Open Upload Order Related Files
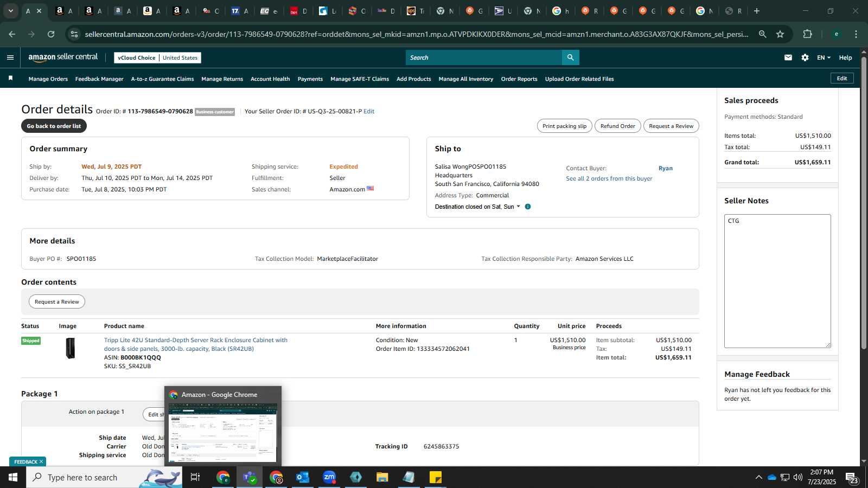The width and height of the screenshot is (868, 488). [x=579, y=79]
